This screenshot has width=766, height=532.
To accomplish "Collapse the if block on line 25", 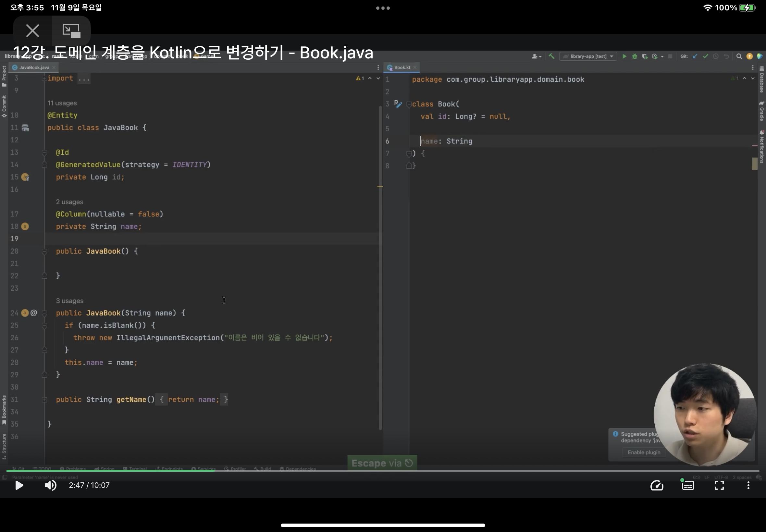I will click(44, 325).
